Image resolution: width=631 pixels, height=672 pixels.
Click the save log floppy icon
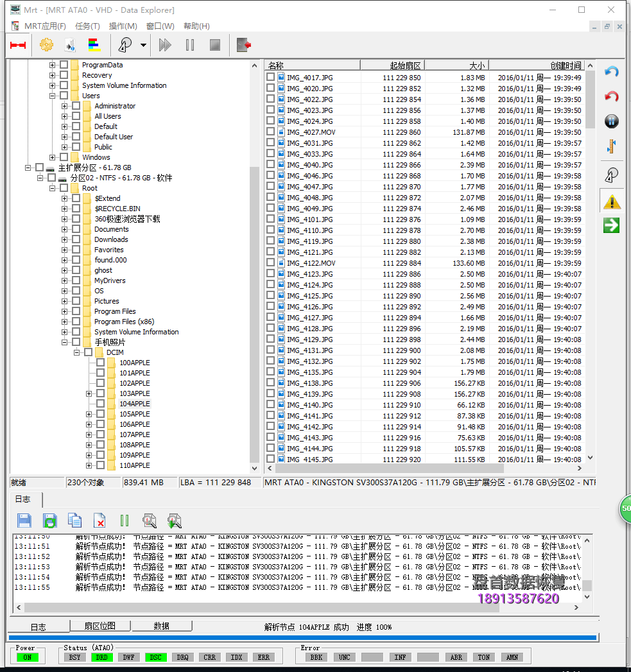point(24,521)
